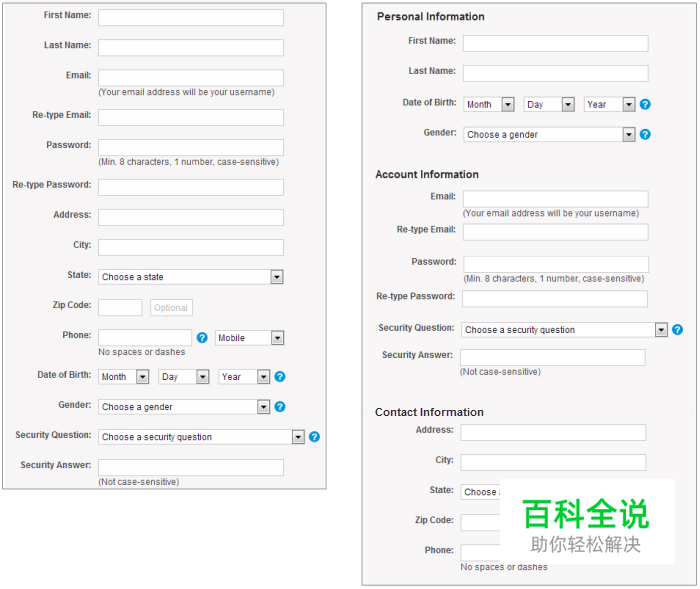700x589 pixels.
Task: Click the right form's Last Name field
Action: (555, 73)
